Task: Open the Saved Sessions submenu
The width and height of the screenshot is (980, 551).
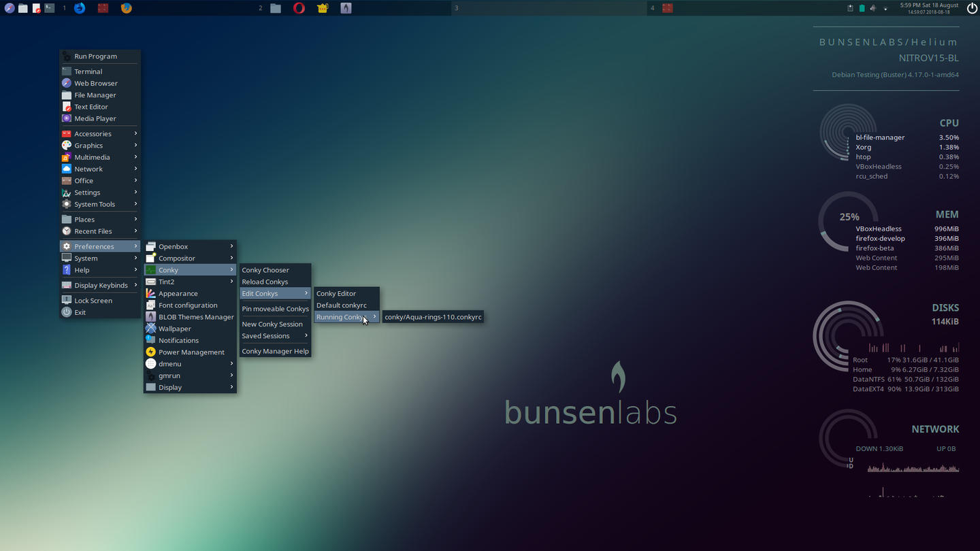Action: click(275, 336)
